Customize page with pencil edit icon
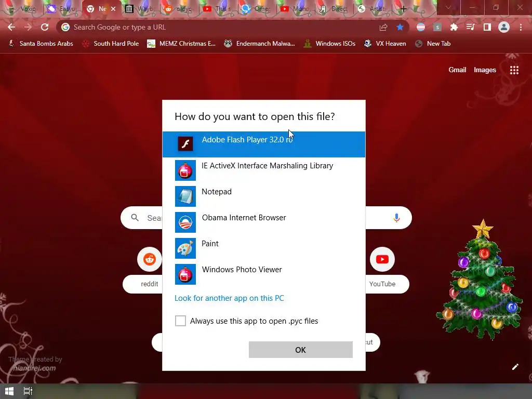 click(x=515, y=367)
